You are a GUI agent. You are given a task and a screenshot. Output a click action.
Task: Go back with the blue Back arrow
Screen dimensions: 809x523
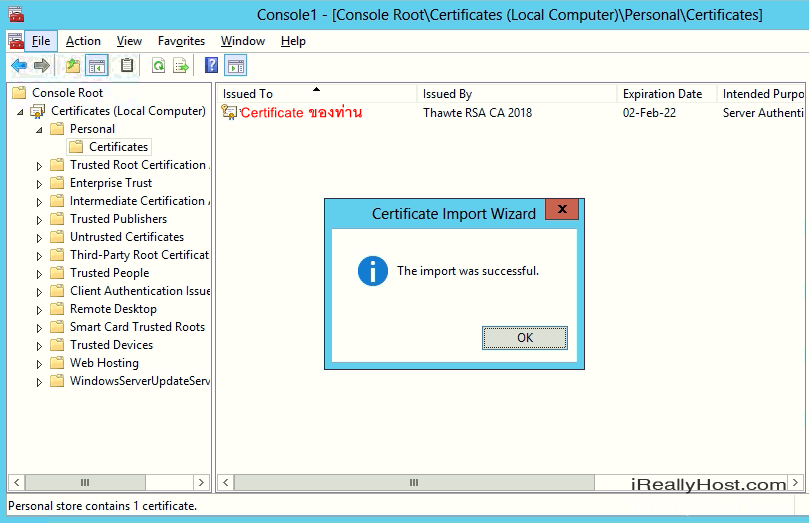coord(19,66)
